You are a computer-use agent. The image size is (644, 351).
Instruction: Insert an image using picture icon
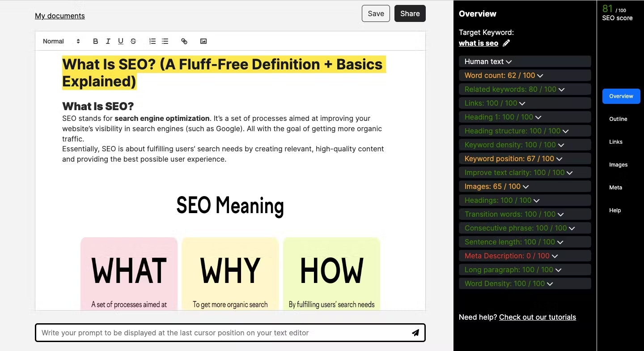[203, 41]
